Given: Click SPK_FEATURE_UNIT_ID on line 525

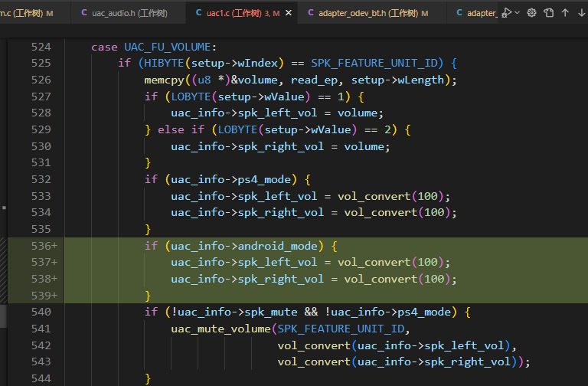Looking at the screenshot, I should pyautogui.click(x=374, y=63).
